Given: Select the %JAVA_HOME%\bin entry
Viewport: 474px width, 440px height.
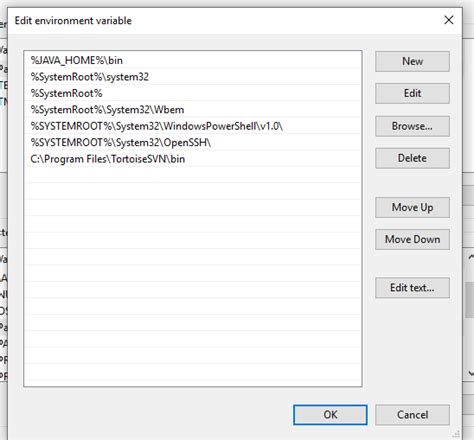Looking at the screenshot, I should point(193,60).
